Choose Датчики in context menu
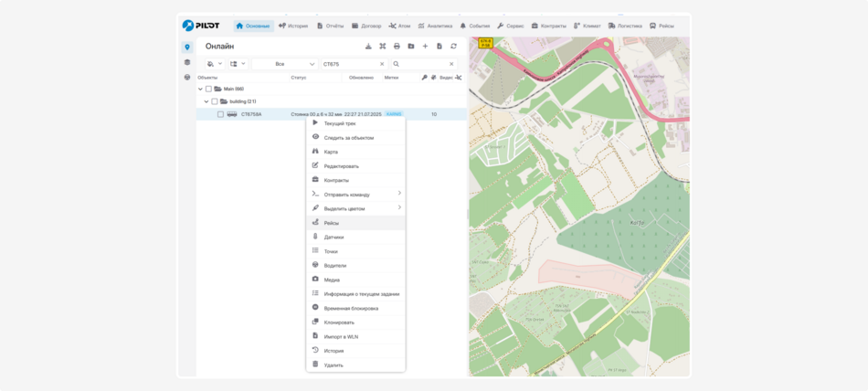Image resolution: width=868 pixels, height=391 pixels. pos(356,237)
